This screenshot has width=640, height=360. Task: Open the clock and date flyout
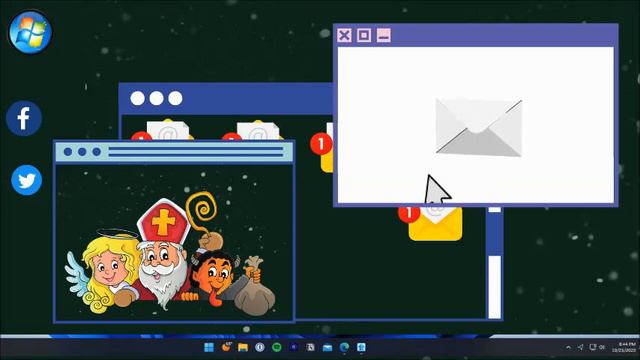click(x=624, y=347)
